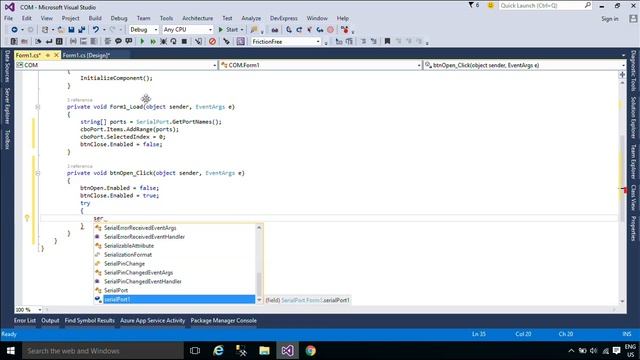
Task: Click the autocomplete list scrollbar thumb
Action: (259, 284)
